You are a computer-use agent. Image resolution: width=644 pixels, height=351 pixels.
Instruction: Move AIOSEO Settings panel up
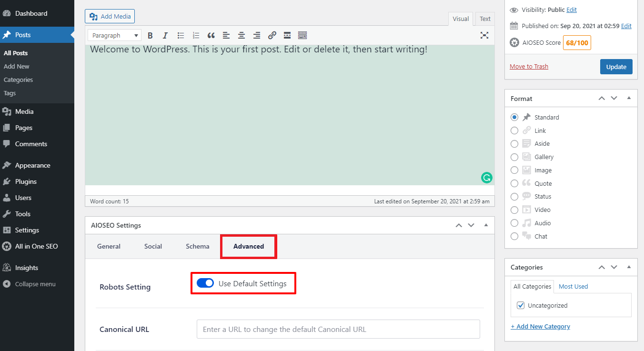(x=459, y=225)
